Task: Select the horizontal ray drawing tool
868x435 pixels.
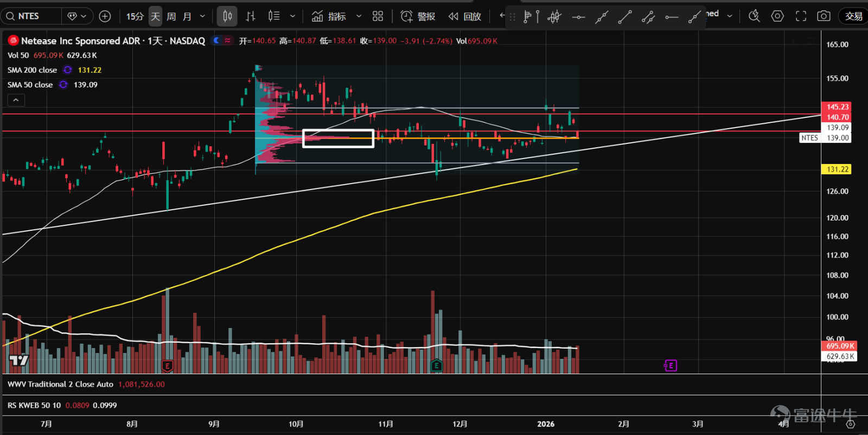Action: (672, 17)
